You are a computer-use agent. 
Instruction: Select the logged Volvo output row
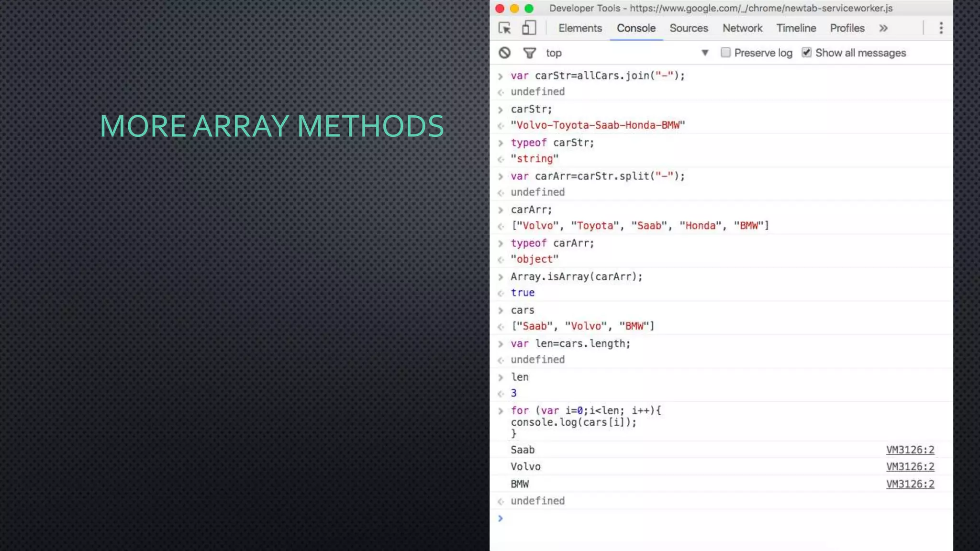[721, 466]
